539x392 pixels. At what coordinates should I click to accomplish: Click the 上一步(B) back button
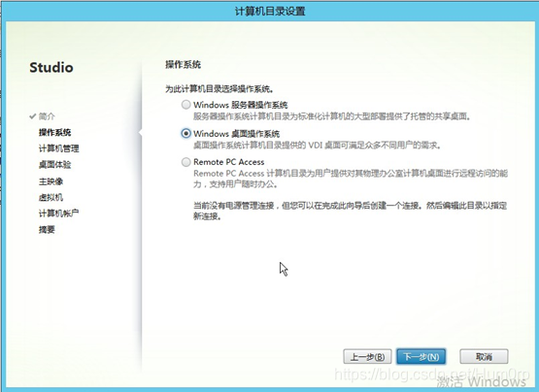coord(367,357)
